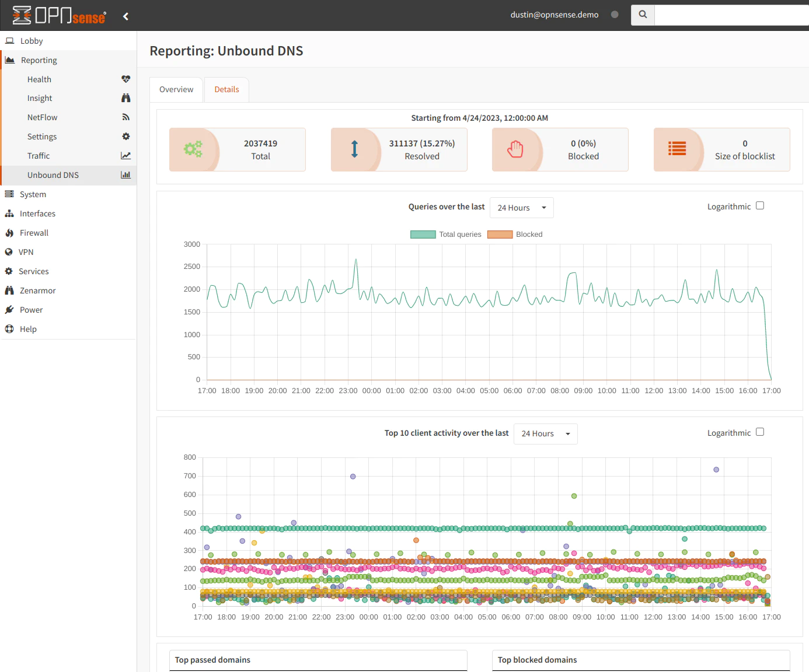Image resolution: width=809 pixels, height=672 pixels.
Task: Click the Insight binoculars icon
Action: pos(125,98)
